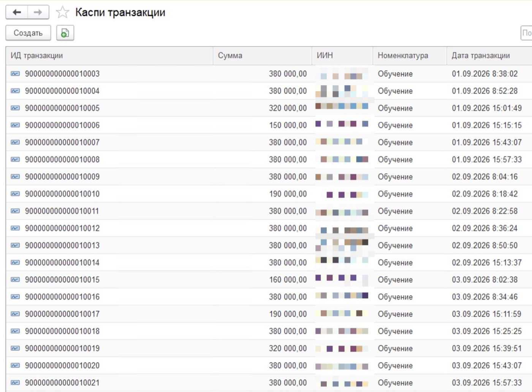Select the row icon for transaction 900000000000010013

pos(15,245)
